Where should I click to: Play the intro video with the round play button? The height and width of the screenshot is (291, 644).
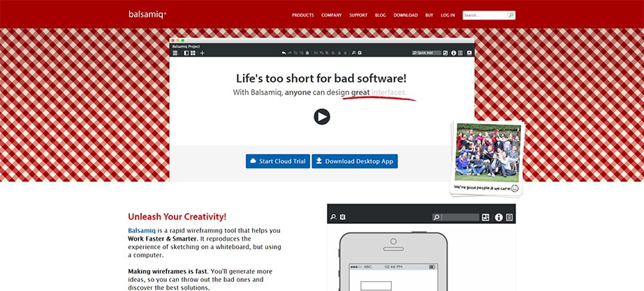click(322, 117)
